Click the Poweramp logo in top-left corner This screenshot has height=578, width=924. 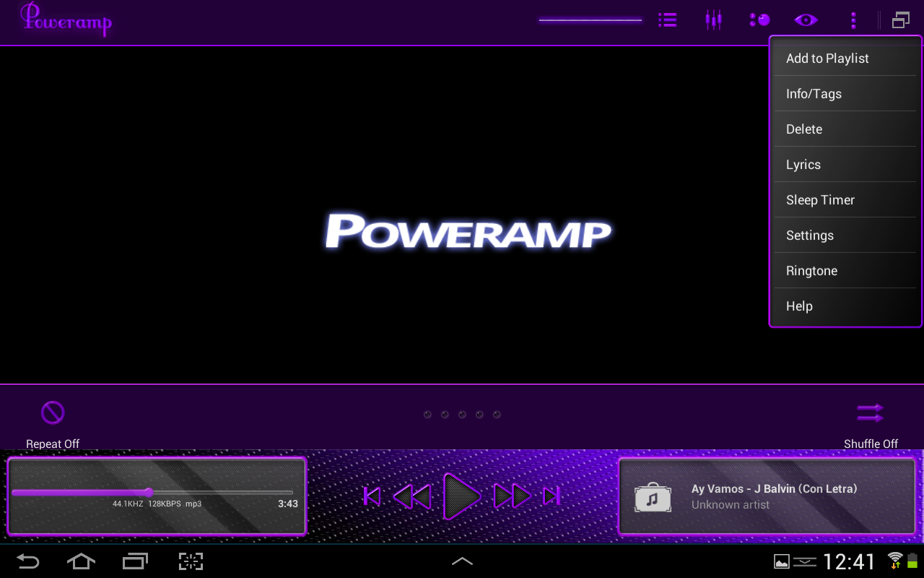66,20
